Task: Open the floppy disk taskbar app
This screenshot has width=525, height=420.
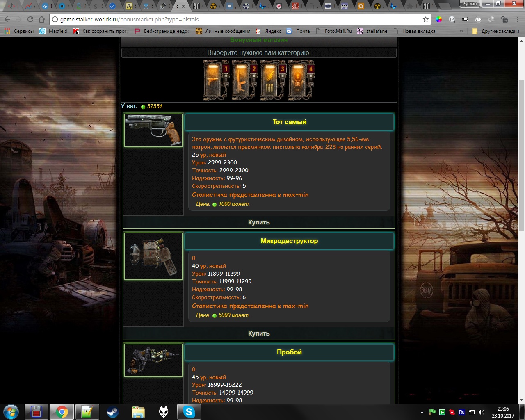Action: click(37, 412)
